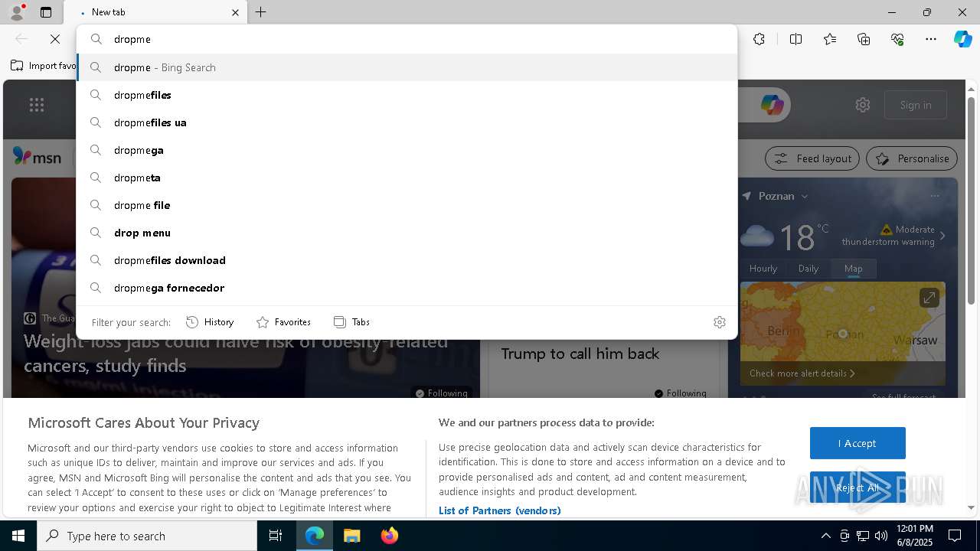Open the Windows Start menu
Screen dimensions: 980x551
pyautogui.click(x=18, y=536)
